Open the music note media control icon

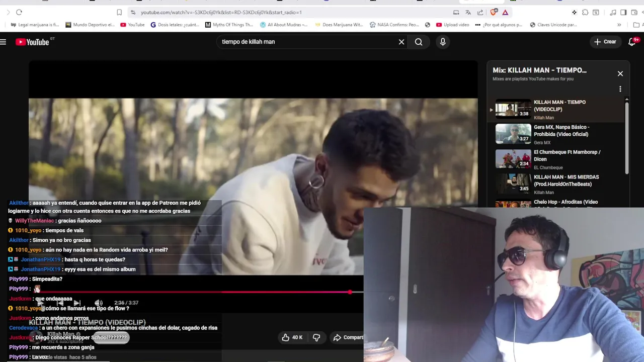click(613, 12)
